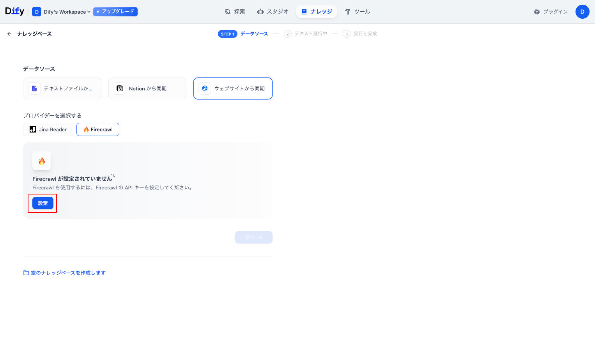Select Notion から同期 data source
Image resolution: width=595 pixels, height=364 pixels.
147,88
